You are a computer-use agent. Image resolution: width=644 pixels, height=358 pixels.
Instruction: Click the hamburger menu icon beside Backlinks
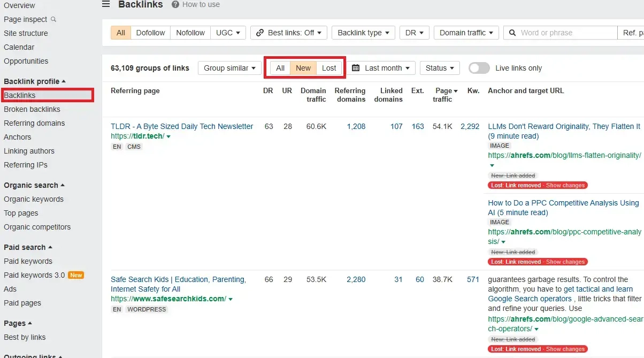pyautogui.click(x=106, y=4)
